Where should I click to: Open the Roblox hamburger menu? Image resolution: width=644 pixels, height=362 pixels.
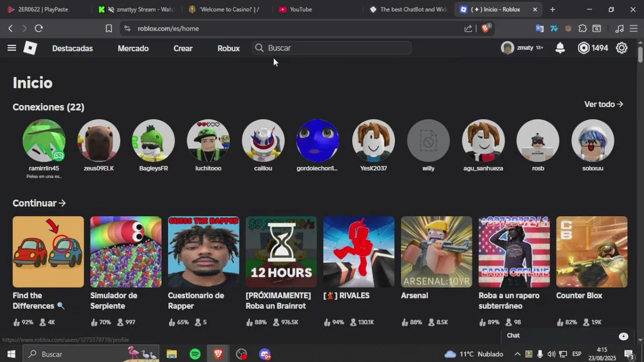[12, 48]
